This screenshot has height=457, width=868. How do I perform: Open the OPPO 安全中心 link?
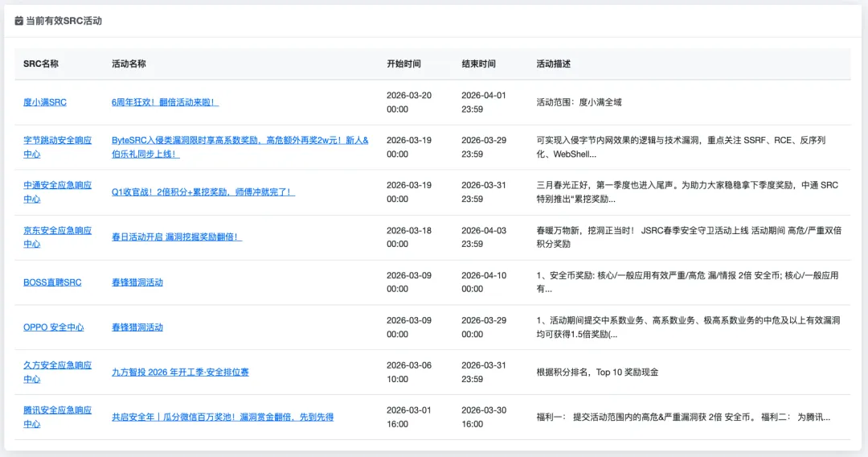54,327
